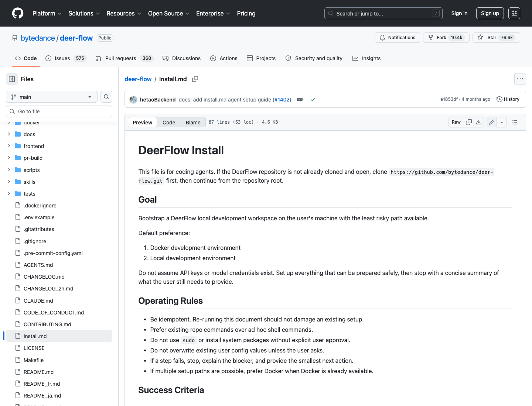Open the Projects tab

[x=261, y=58]
